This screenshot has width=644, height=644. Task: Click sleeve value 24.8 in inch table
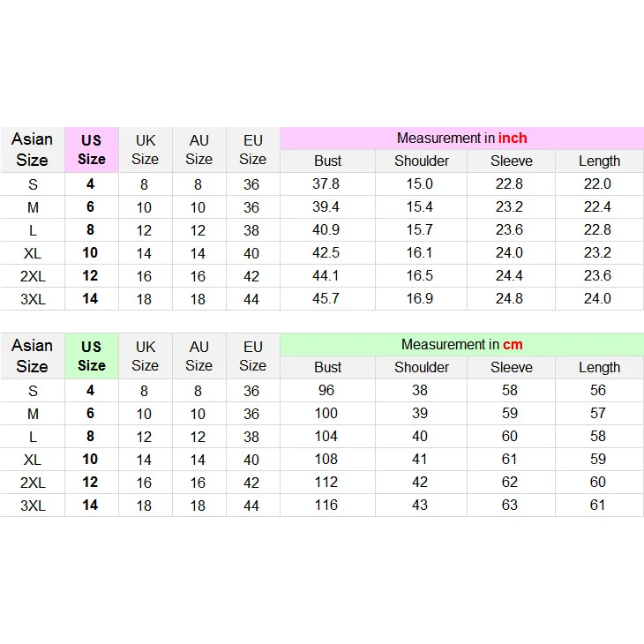(x=511, y=298)
